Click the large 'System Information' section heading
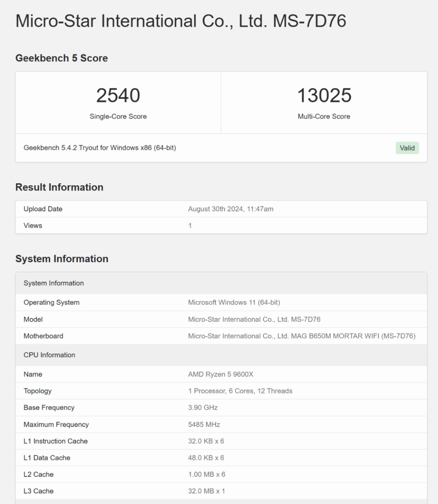Screen dimensions: 438x504 coord(62,259)
